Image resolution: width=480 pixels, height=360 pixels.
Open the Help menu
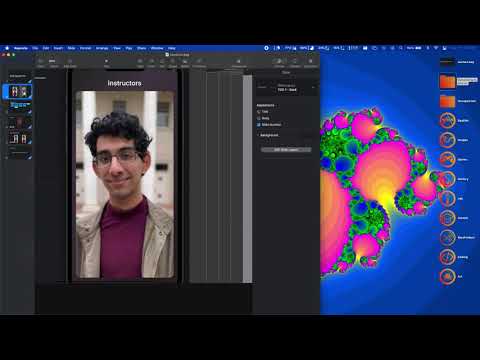point(172,48)
